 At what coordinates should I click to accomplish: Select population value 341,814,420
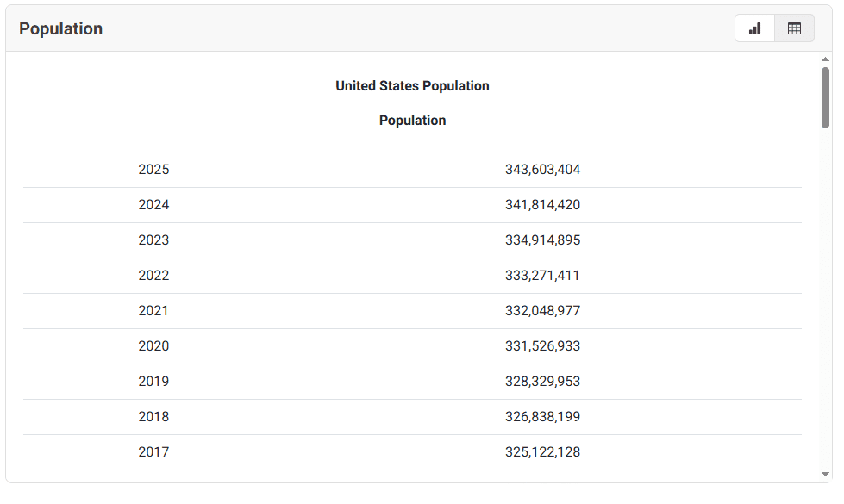[542, 205]
